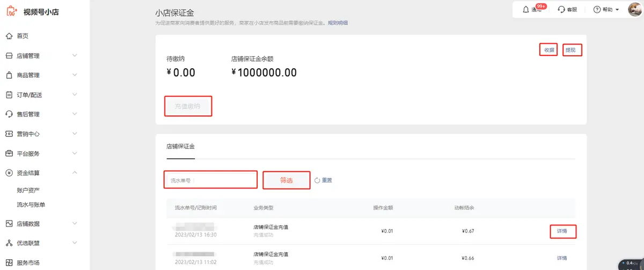
Task: Expand the 商品管理 chevron
Action: click(x=75, y=75)
